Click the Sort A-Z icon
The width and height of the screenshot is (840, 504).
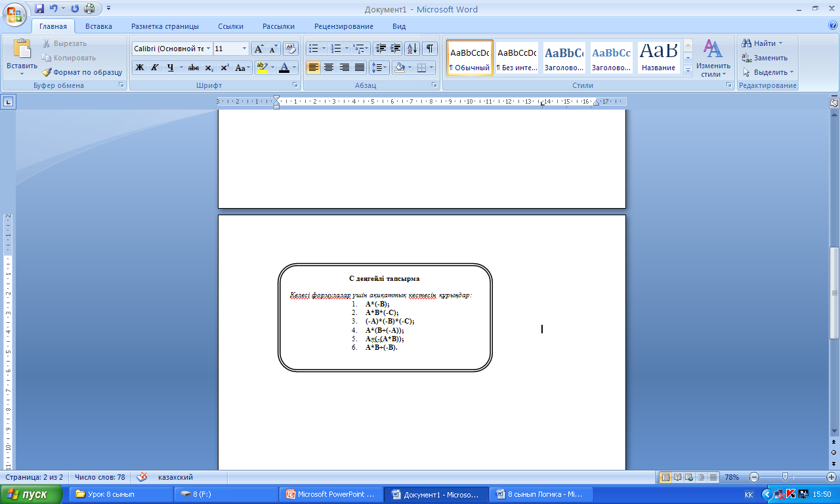click(412, 49)
